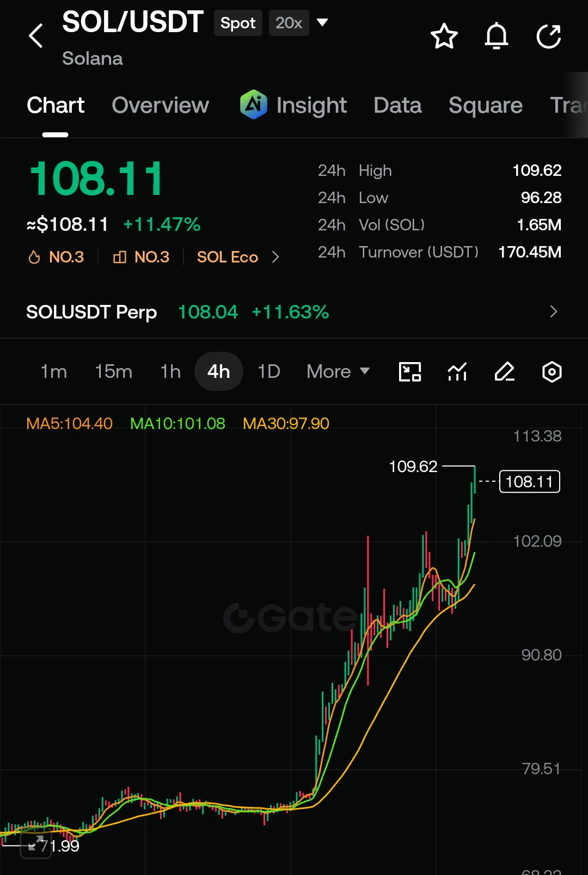This screenshot has width=588, height=875.
Task: Expand More timeframes dropdown
Action: pos(338,371)
